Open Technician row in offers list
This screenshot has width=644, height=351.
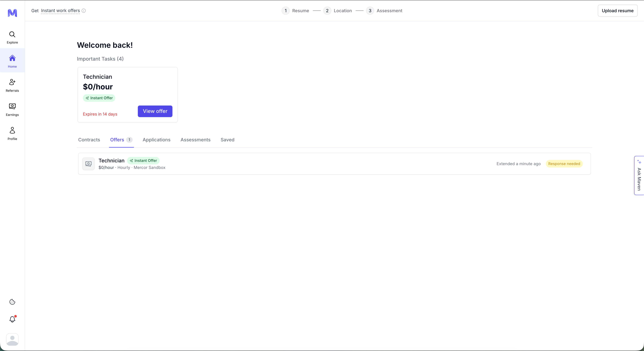point(334,164)
